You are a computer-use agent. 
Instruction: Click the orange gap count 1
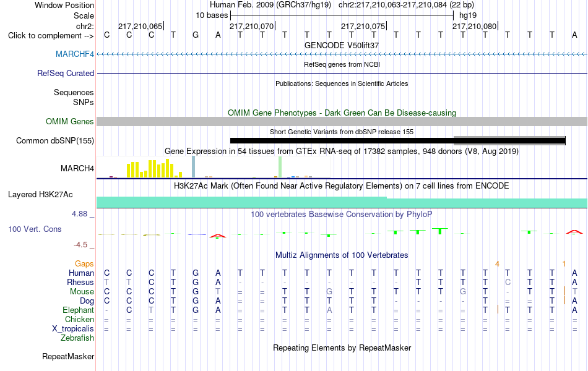[x=564, y=264]
